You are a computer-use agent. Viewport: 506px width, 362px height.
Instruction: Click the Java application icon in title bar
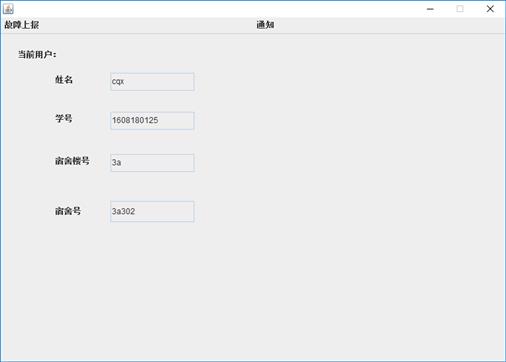click(8, 9)
